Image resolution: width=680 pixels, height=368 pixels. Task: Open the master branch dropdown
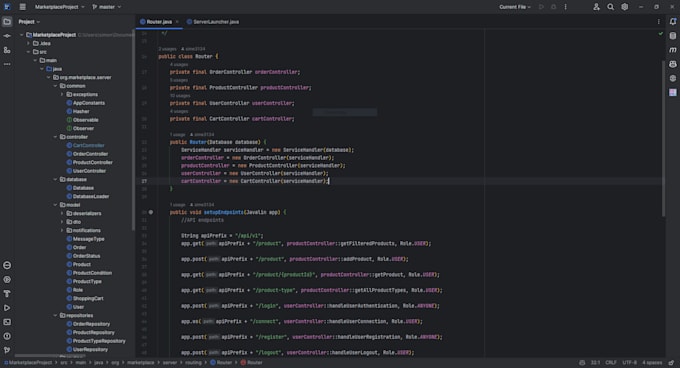click(x=107, y=7)
